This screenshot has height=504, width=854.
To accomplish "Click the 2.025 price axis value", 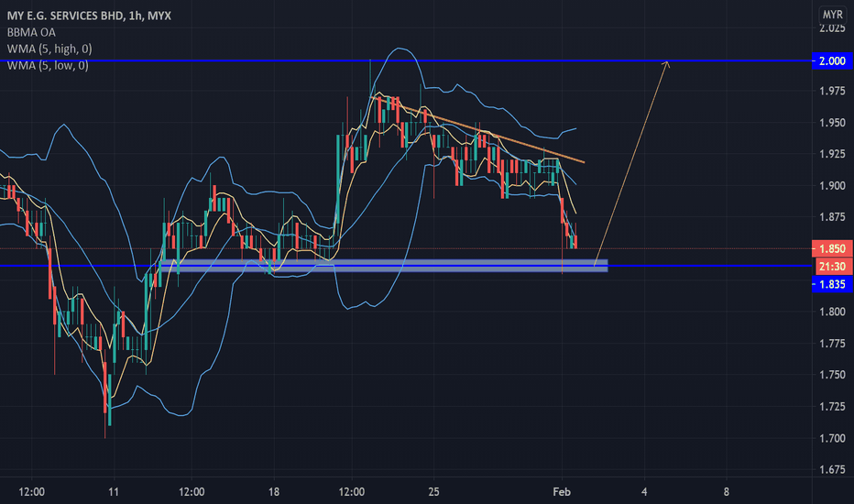I will click(832, 28).
